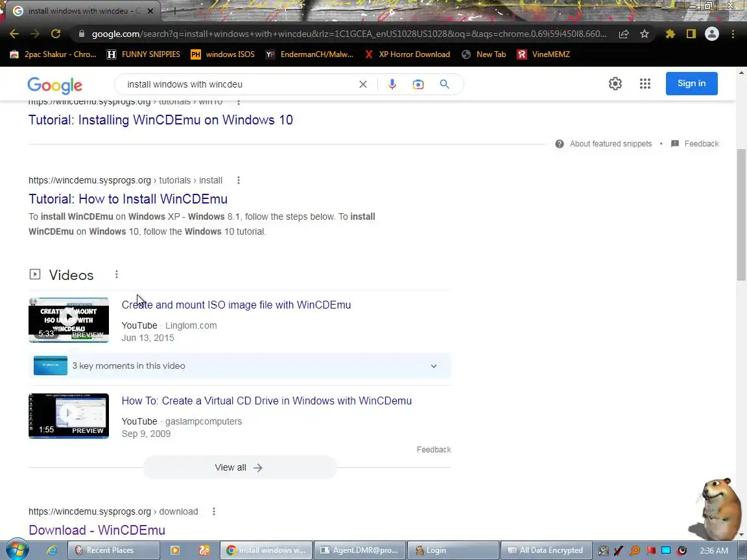
Task: Open 'Create and mount ISO image file' video link
Action: [236, 305]
